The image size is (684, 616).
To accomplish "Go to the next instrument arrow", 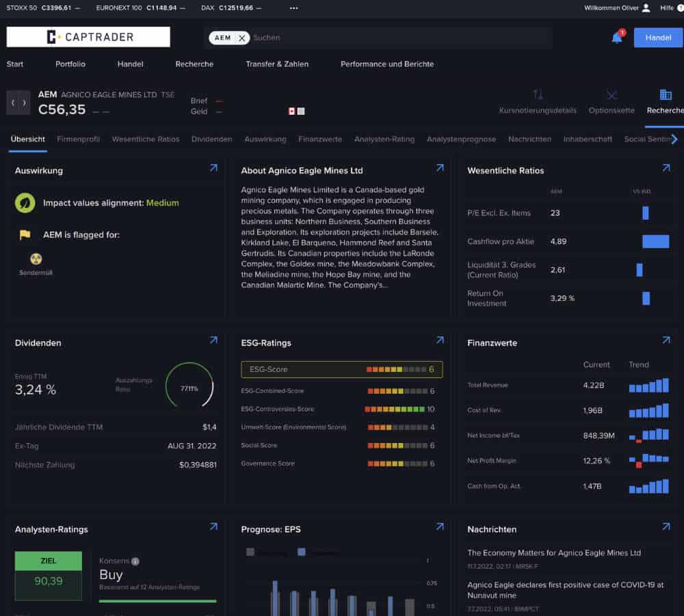I will [25, 103].
